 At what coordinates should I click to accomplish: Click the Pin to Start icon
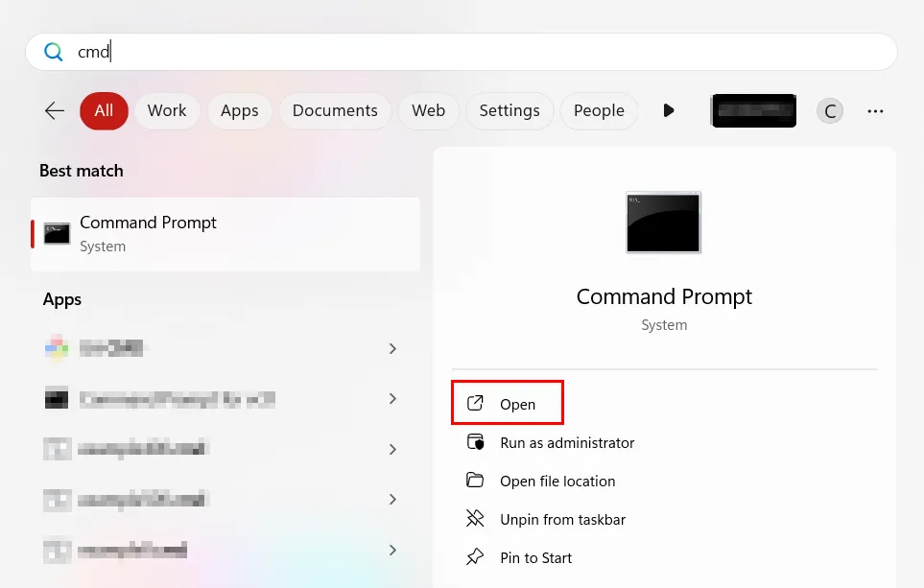[x=476, y=557]
